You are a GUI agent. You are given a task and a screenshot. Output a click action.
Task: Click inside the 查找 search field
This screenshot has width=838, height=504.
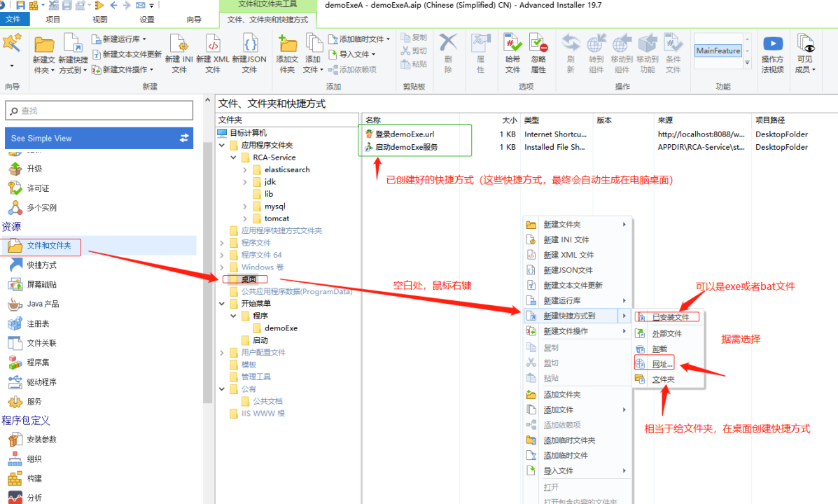coord(99,111)
